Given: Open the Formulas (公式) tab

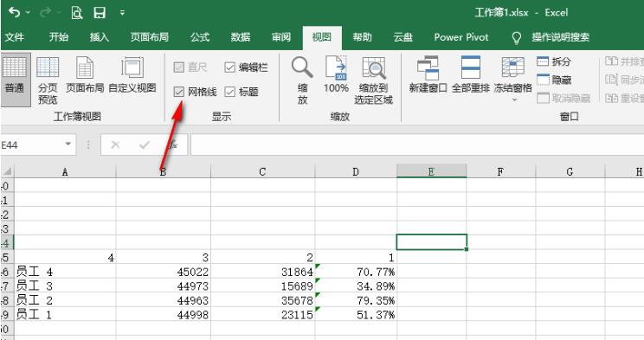Looking at the screenshot, I should click(200, 37).
